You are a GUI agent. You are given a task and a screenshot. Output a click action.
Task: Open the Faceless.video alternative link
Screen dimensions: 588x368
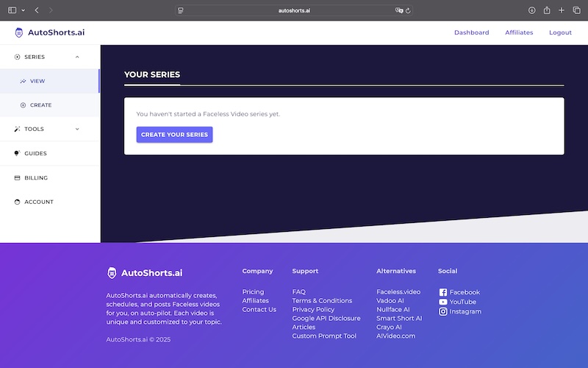[x=398, y=291]
